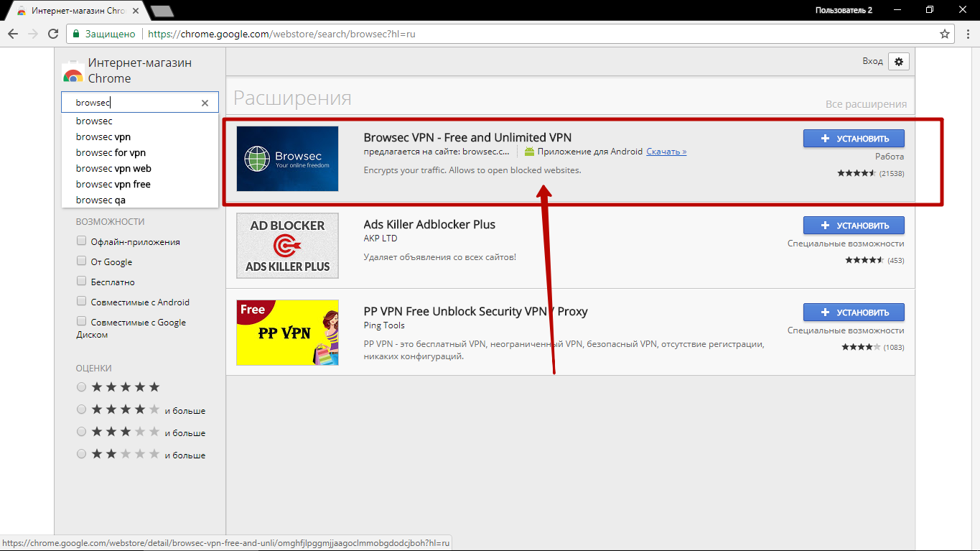Click the green secure padlock icon
Screen dimensions: 980x551
coord(75,34)
